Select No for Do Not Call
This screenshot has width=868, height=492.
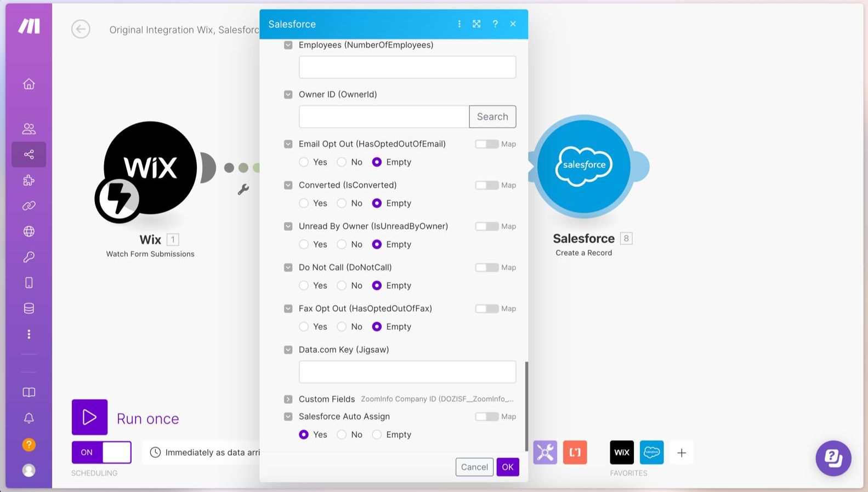pyautogui.click(x=342, y=285)
